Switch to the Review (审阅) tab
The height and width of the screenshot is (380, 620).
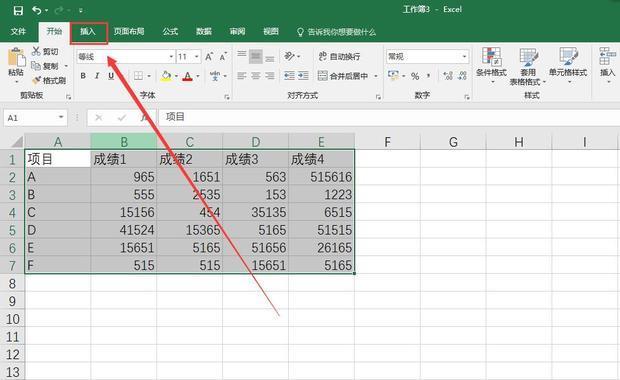click(x=237, y=32)
